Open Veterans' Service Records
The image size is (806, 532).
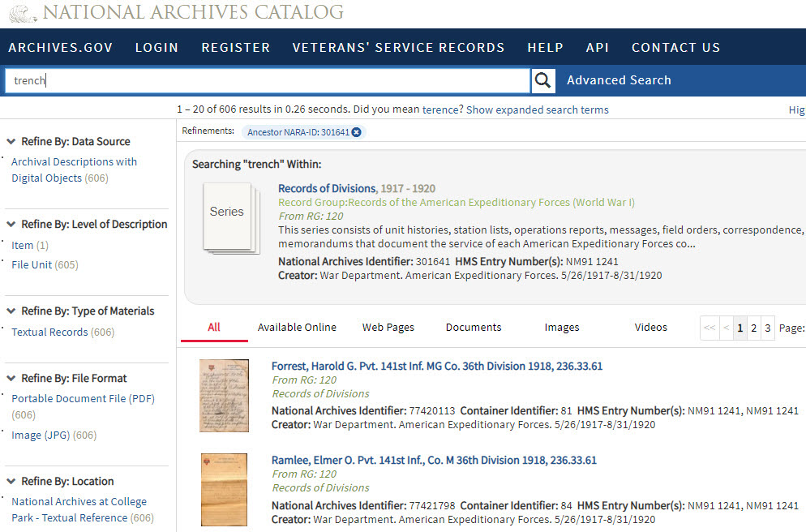pos(398,47)
